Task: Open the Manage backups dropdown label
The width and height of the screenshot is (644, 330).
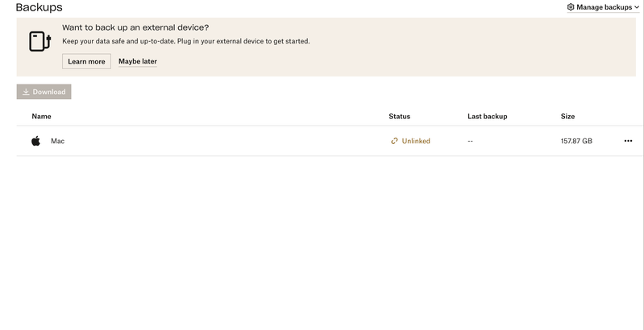Action: click(604, 7)
